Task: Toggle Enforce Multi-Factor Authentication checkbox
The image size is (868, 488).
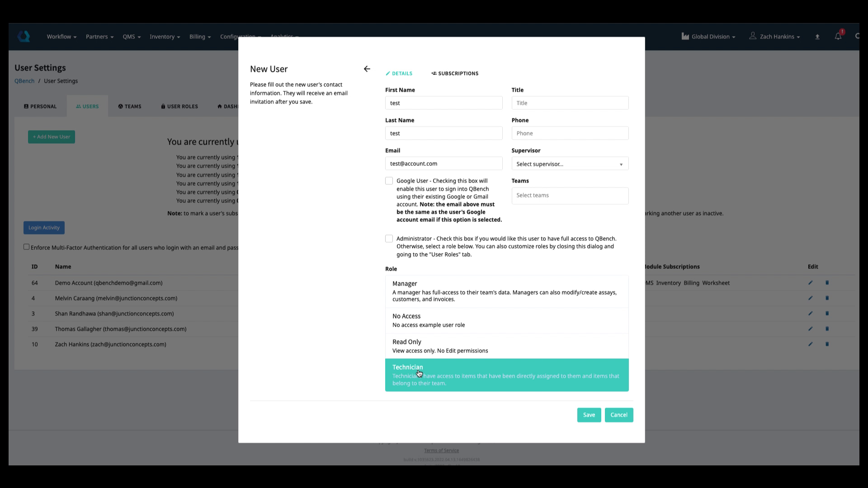Action: (x=26, y=247)
